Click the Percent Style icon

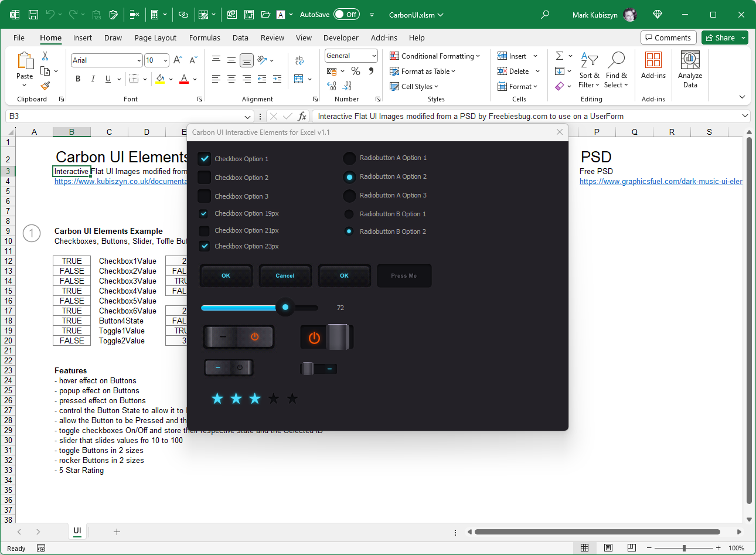(x=356, y=71)
